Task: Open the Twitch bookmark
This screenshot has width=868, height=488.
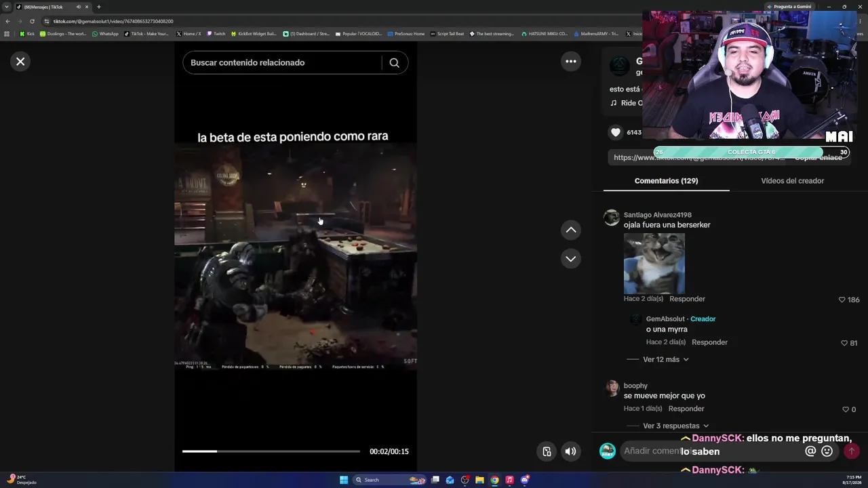Action: click(x=216, y=34)
